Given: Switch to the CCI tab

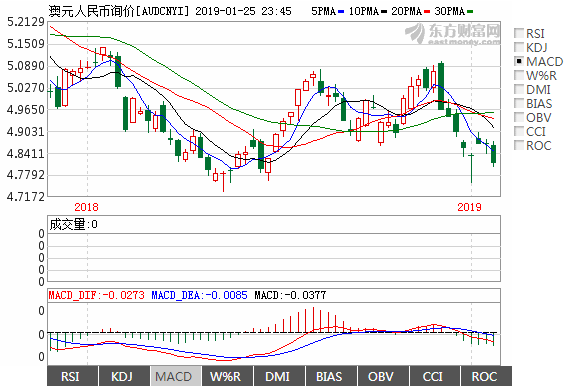Looking at the screenshot, I should (434, 376).
